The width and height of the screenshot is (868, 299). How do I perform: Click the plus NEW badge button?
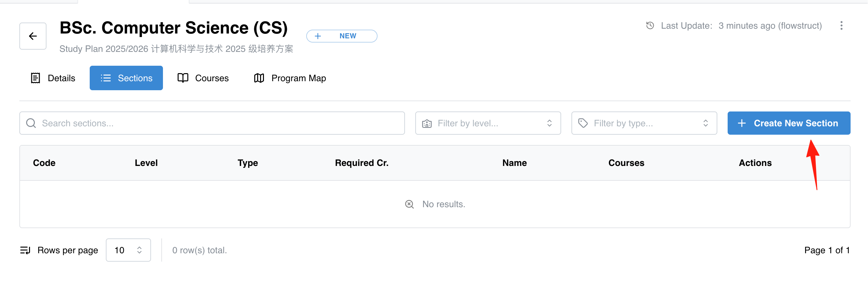pos(342,36)
